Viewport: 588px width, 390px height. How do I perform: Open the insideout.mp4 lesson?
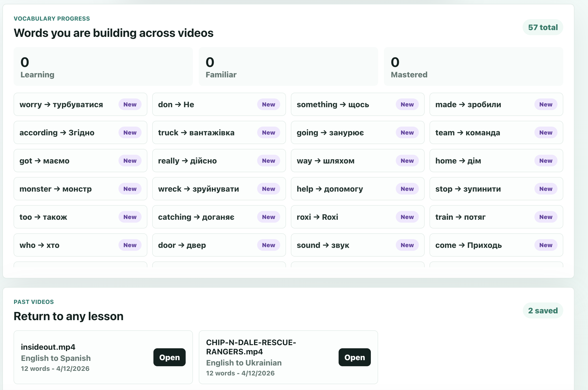click(x=169, y=357)
